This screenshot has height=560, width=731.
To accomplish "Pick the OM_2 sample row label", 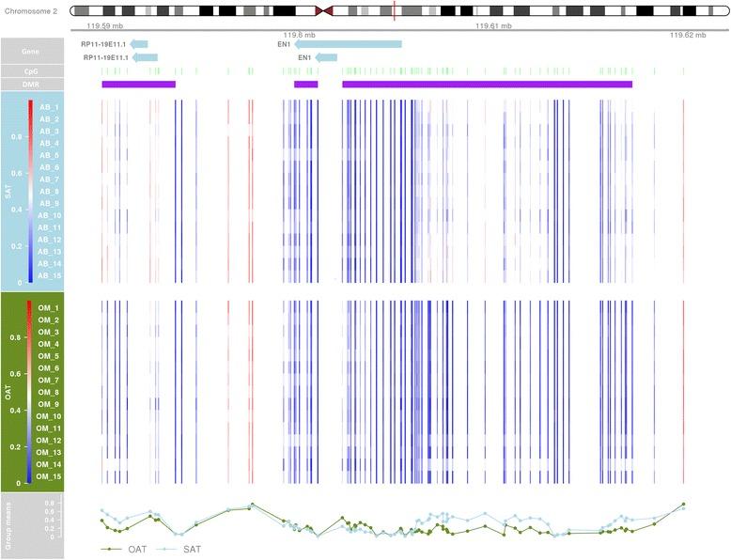I will [x=49, y=320].
